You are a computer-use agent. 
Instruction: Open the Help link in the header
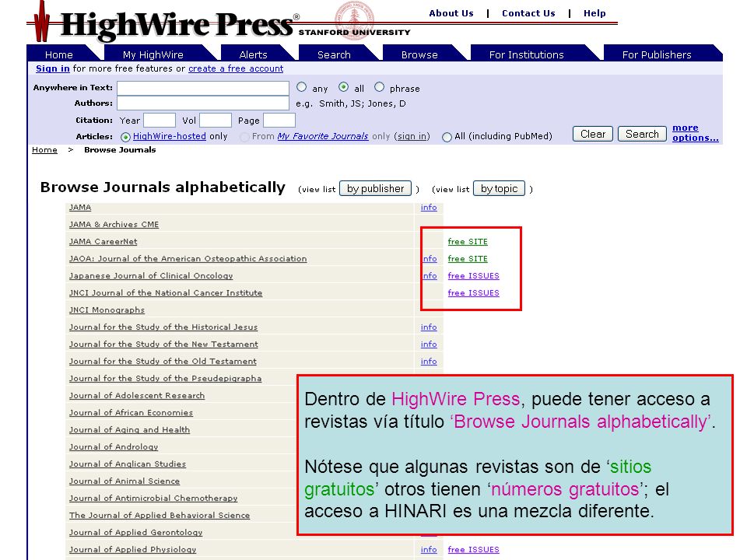[x=594, y=13]
